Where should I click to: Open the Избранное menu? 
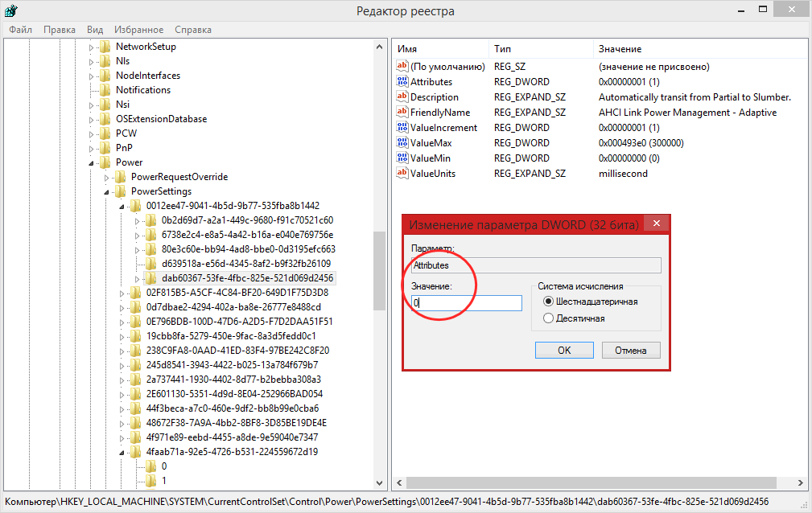click(x=138, y=30)
